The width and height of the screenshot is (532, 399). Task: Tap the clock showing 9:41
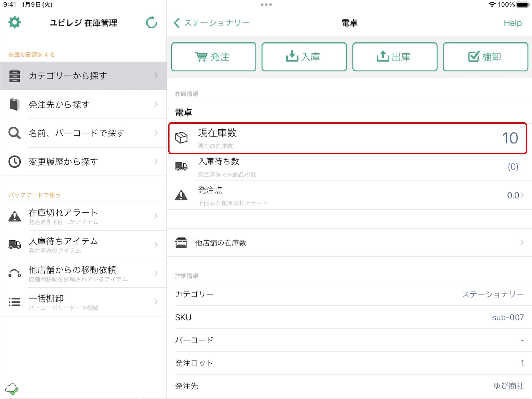tap(10, 4)
